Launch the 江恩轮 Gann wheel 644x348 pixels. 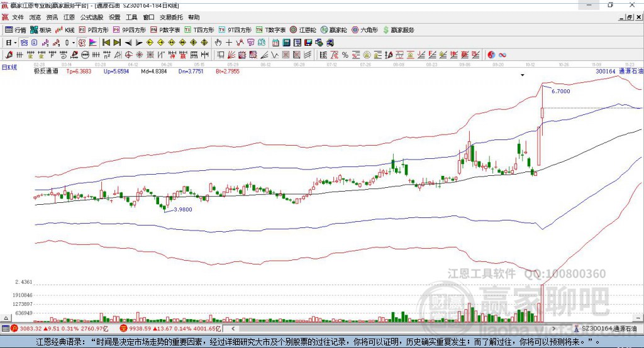303,30
